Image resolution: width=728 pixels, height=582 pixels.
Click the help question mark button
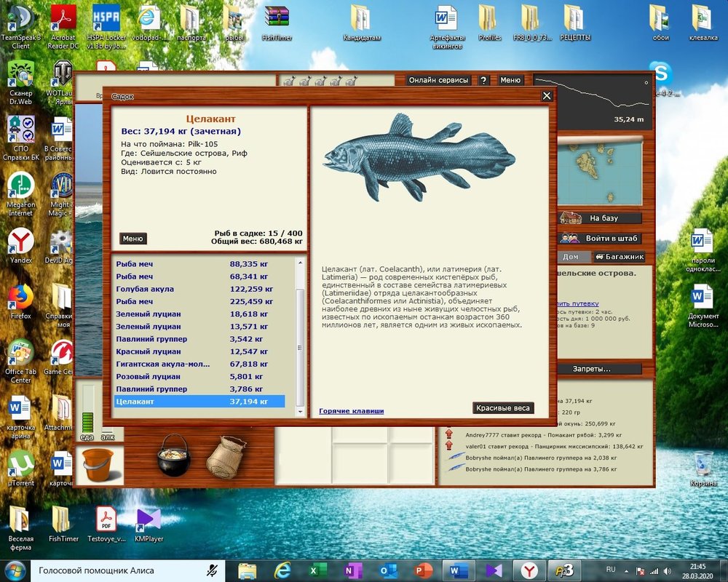(x=483, y=81)
